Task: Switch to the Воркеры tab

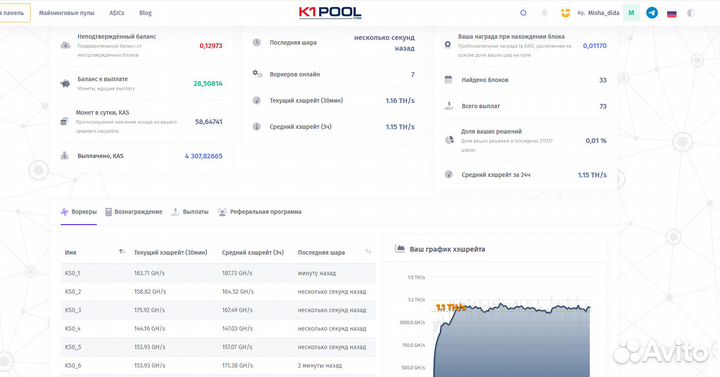Action: click(x=79, y=212)
